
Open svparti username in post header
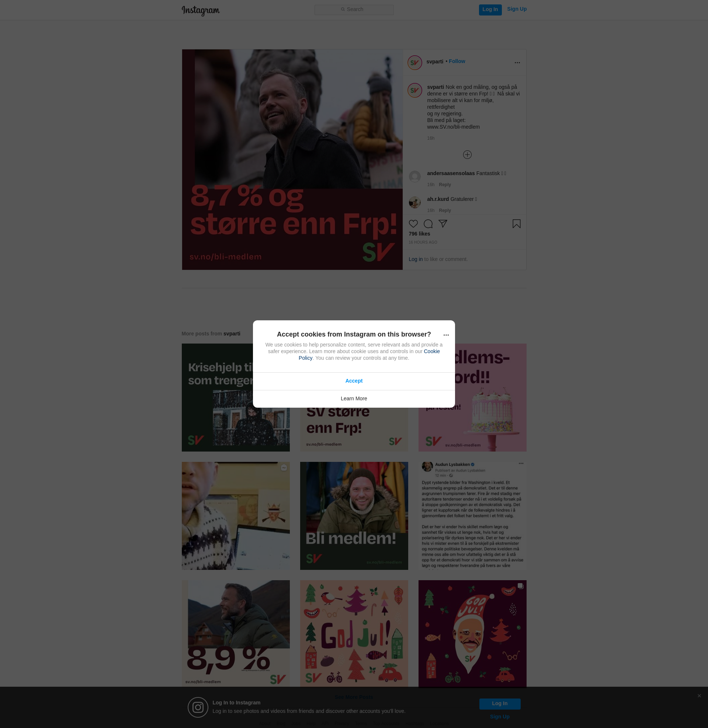click(x=435, y=62)
